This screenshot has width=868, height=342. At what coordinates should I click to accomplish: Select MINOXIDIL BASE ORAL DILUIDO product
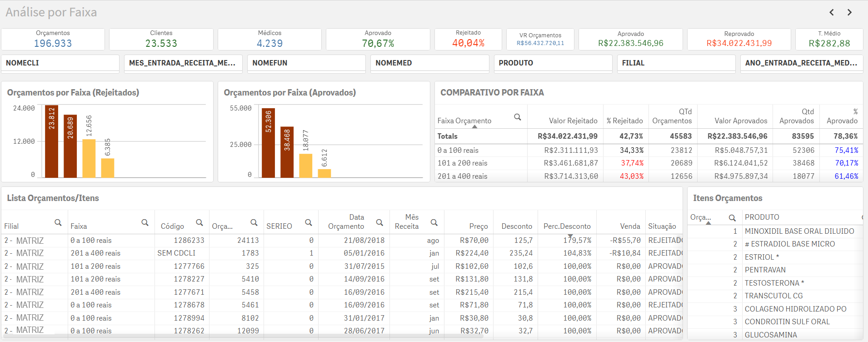[799, 231]
